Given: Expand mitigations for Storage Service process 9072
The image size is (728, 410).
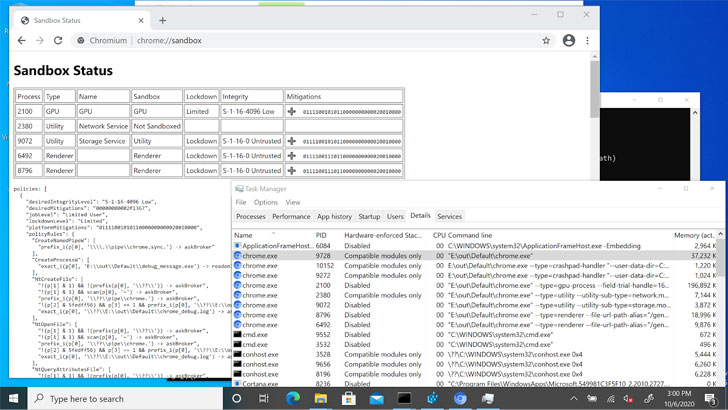Looking at the screenshot, I should click(x=292, y=141).
